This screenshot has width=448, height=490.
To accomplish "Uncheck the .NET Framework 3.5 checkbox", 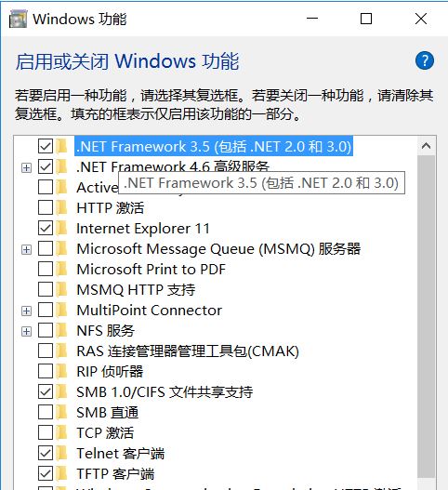I will [46, 146].
